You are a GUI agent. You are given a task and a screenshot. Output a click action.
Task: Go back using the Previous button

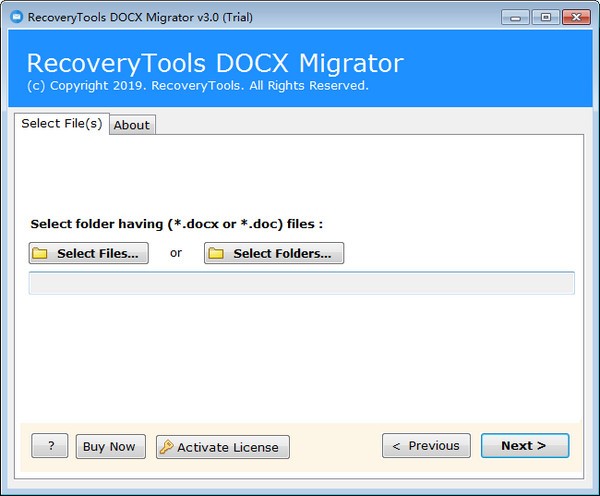click(426, 446)
